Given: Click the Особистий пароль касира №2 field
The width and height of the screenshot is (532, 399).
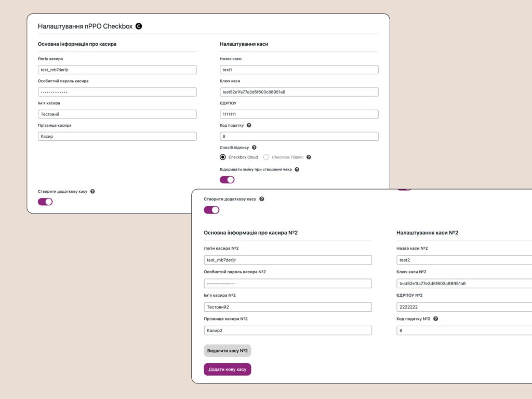Looking at the screenshot, I should tap(288, 284).
